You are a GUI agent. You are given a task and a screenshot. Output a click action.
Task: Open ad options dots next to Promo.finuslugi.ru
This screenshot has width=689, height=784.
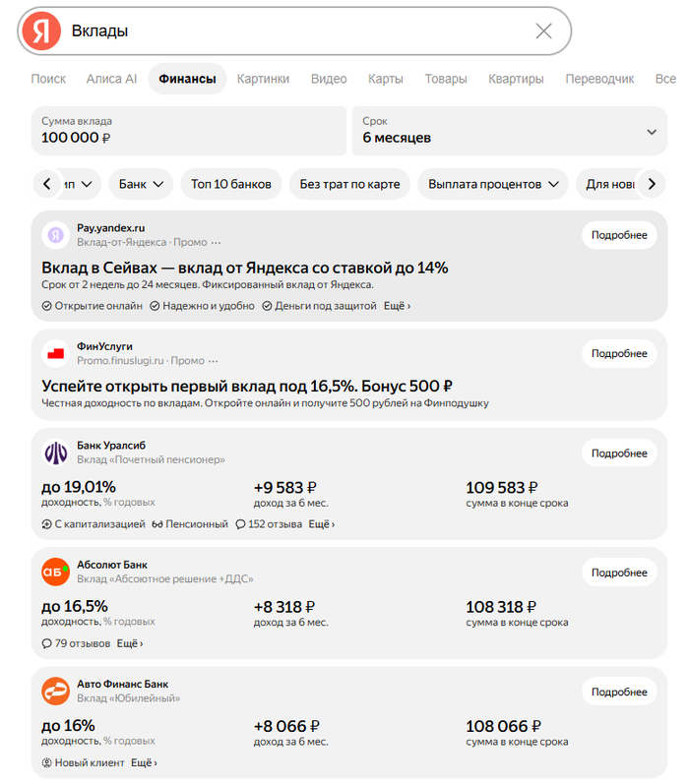click(214, 361)
